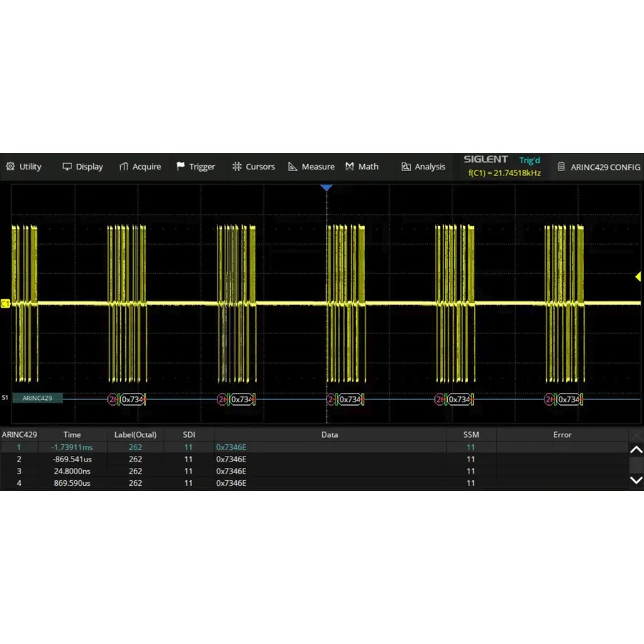Screen dimensions: 644x644
Task: Select the teal 0x7346E data value in row 1
Action: (x=230, y=447)
